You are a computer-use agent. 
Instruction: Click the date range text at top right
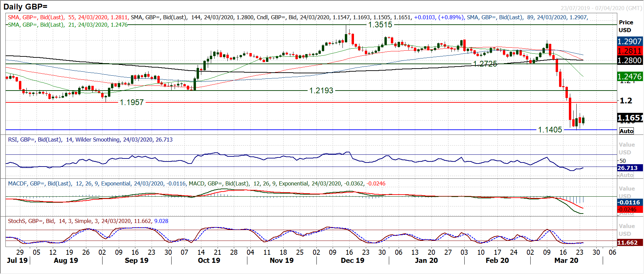pos(601,8)
